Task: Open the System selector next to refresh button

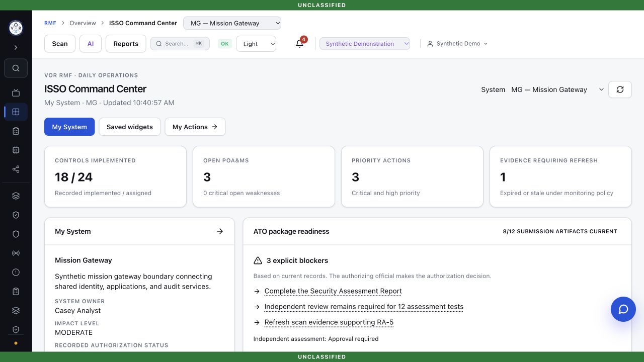Action: pyautogui.click(x=557, y=89)
